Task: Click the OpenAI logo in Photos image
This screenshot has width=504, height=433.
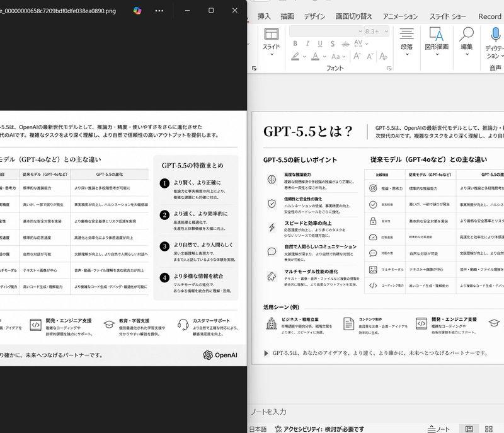Action: click(220, 355)
